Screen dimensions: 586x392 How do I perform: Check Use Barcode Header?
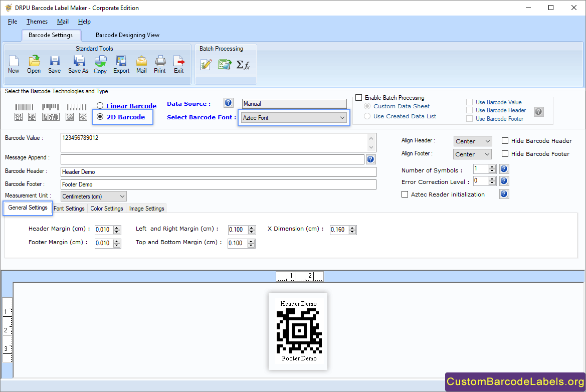coord(469,110)
